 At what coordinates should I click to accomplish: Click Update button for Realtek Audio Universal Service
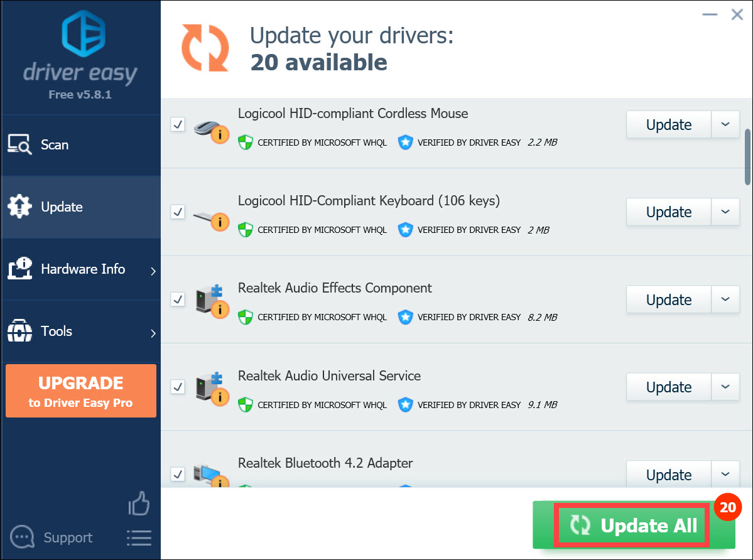click(x=668, y=387)
